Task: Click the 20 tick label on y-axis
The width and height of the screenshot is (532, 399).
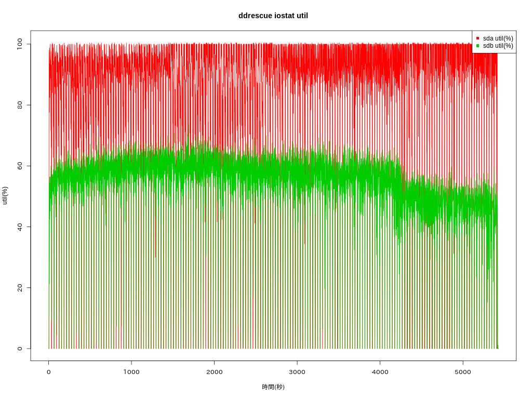Action: 20,287
